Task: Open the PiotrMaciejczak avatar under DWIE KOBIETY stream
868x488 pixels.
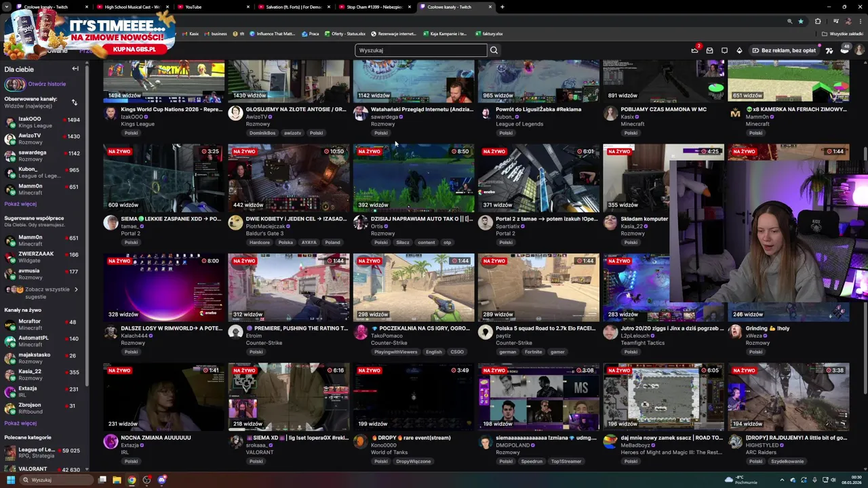Action: tap(235, 222)
